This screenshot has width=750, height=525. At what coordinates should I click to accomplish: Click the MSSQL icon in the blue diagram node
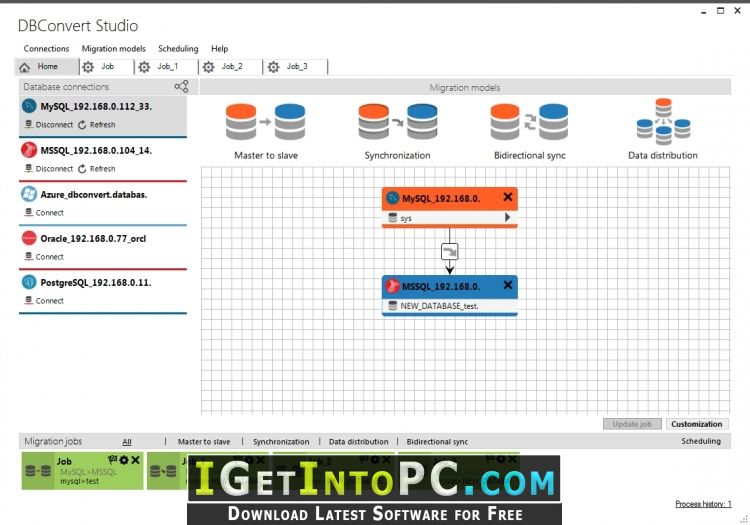coord(393,286)
